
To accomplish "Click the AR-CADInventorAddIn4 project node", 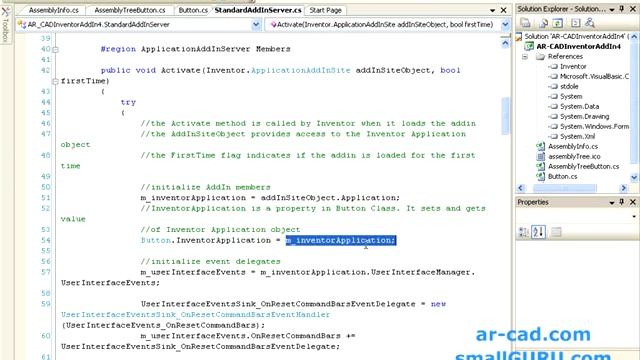I will [578, 46].
